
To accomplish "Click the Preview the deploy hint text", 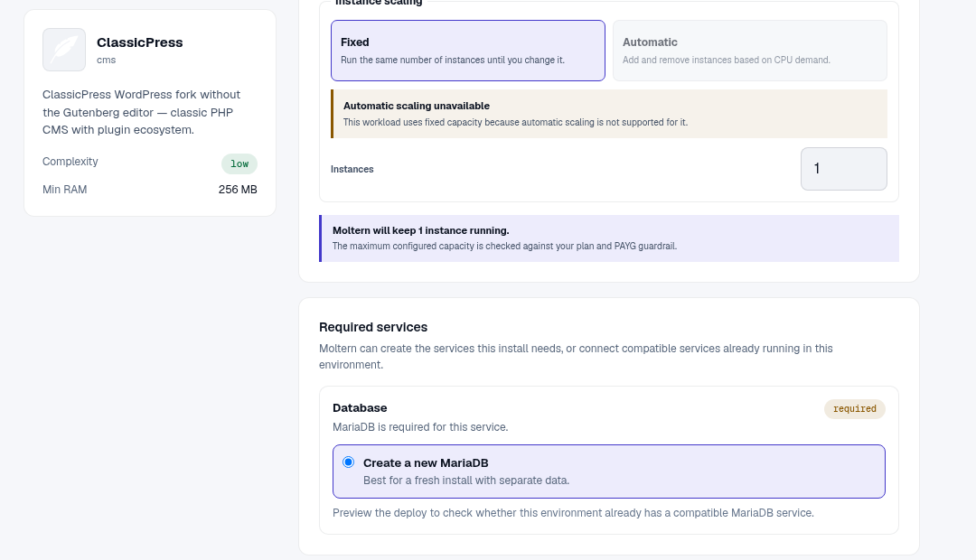I will click(573, 513).
